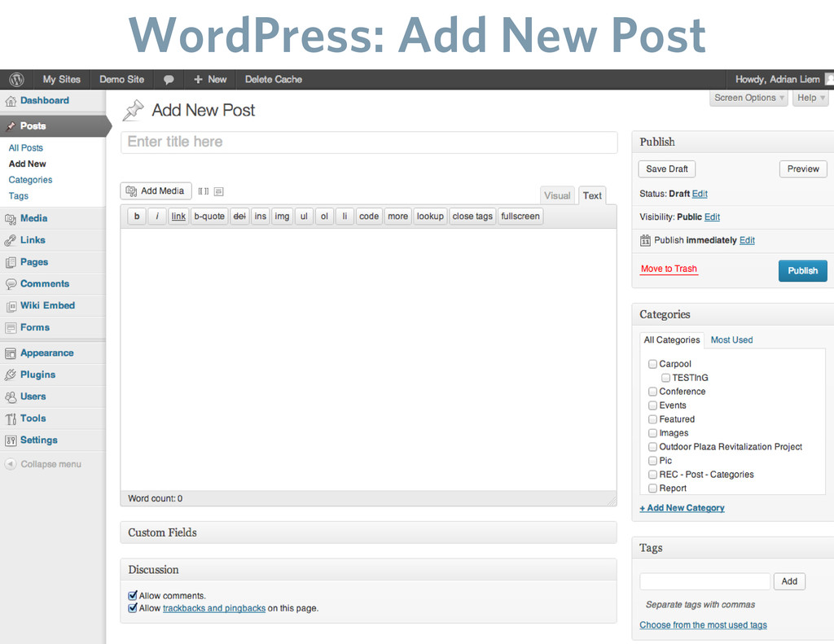
Task: Open the New content menu
Action: [x=210, y=79]
